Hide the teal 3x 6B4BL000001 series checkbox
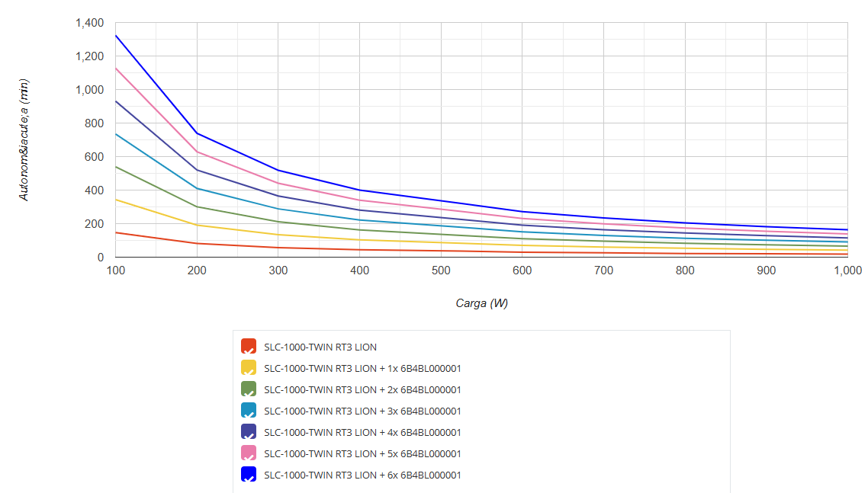Viewport: 868px width, 493px height. (x=248, y=411)
